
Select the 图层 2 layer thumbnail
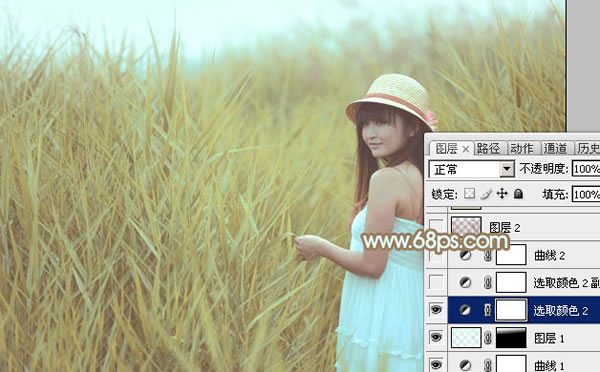tap(466, 226)
